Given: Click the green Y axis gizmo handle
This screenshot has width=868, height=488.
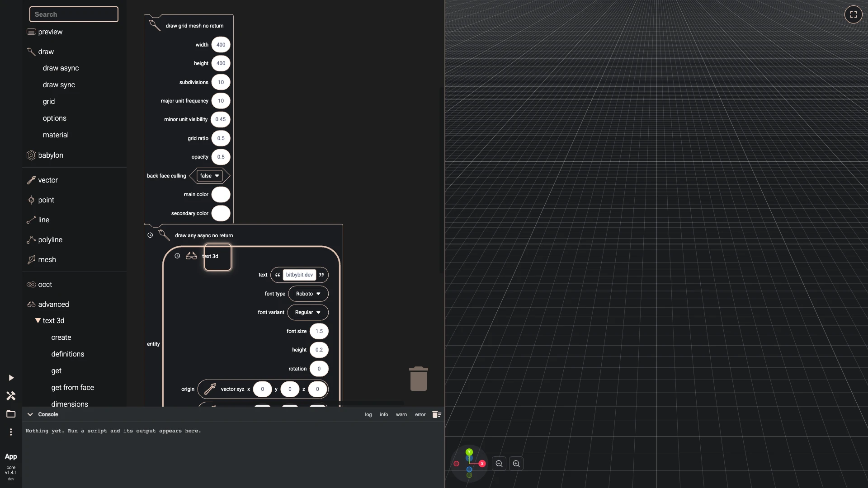Looking at the screenshot, I should point(469,452).
